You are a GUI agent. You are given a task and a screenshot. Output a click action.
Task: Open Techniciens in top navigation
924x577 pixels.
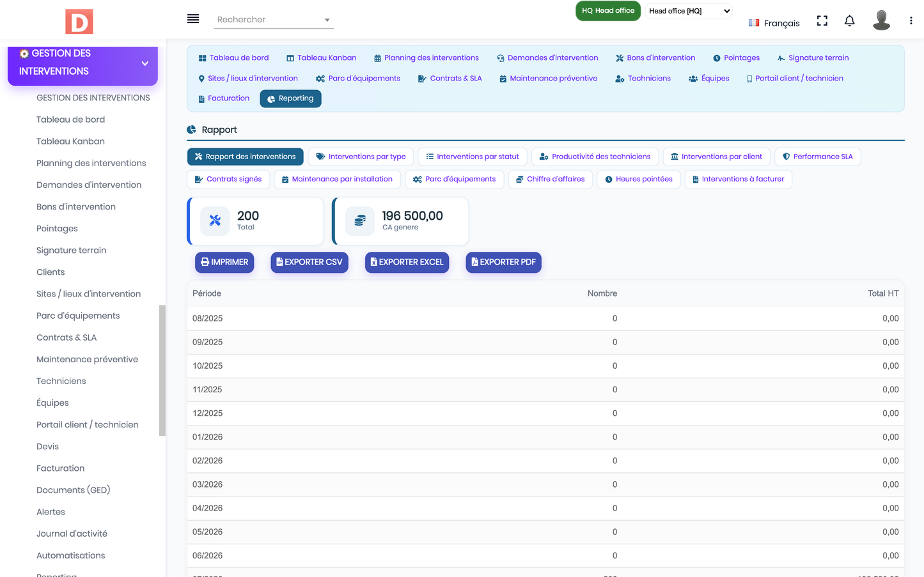tap(643, 79)
